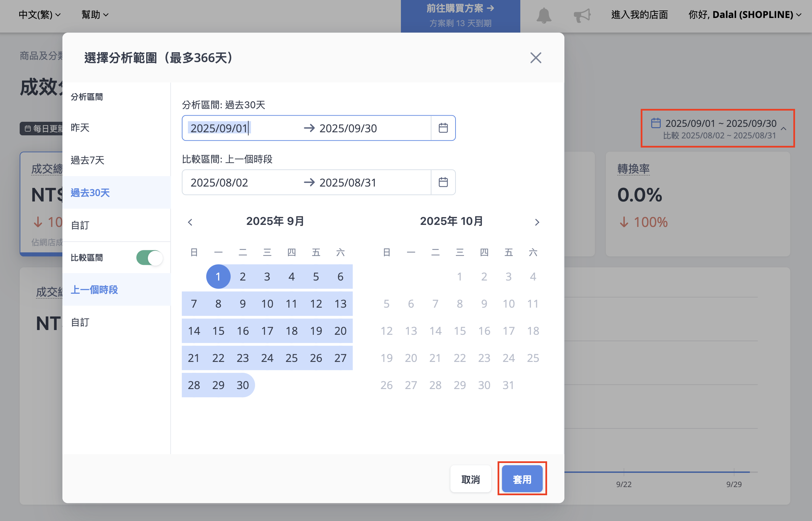Click the 取消 cancel button
The width and height of the screenshot is (812, 521).
[470, 479]
